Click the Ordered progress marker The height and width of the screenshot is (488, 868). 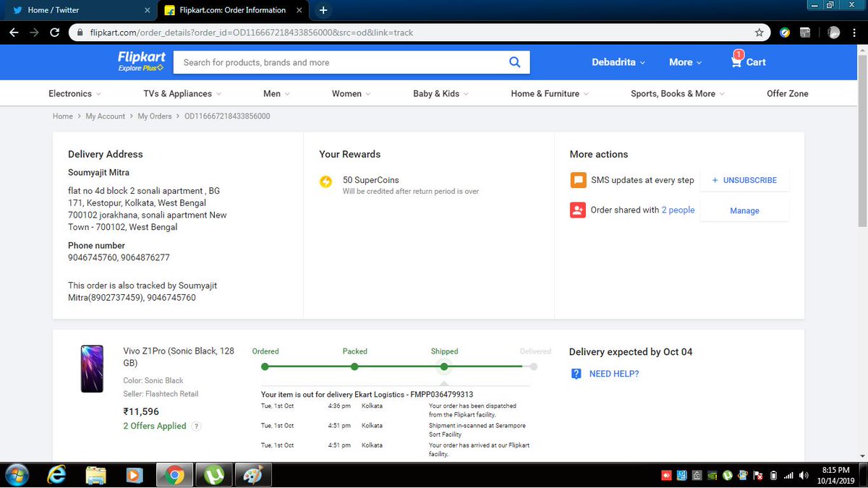265,367
